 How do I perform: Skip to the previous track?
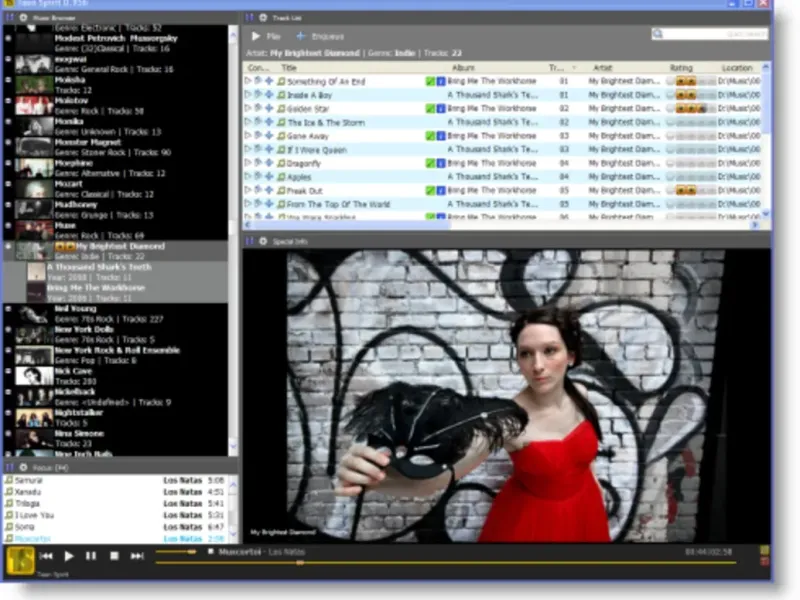coord(46,556)
